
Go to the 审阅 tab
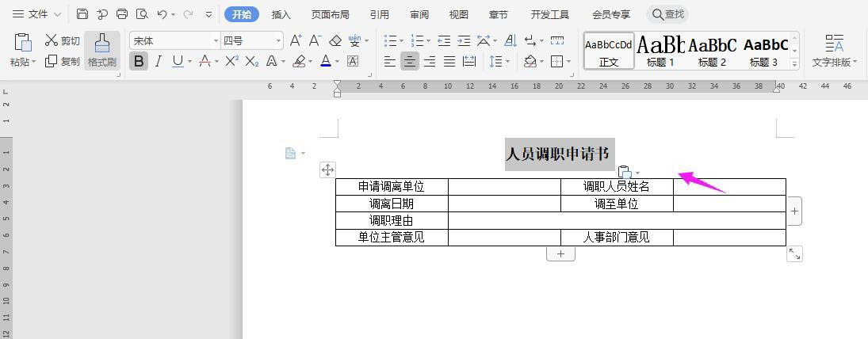tap(419, 15)
